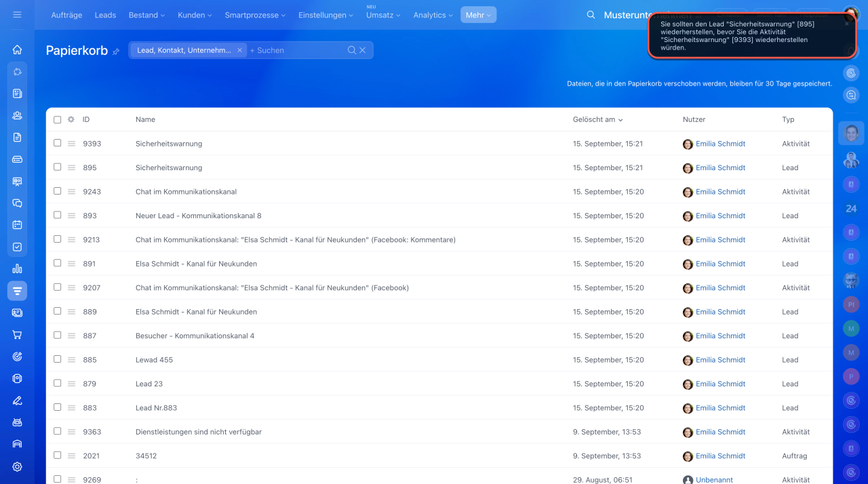This screenshot has height=484, width=868.
Task: Check the box for row 9393
Action: pyautogui.click(x=57, y=143)
